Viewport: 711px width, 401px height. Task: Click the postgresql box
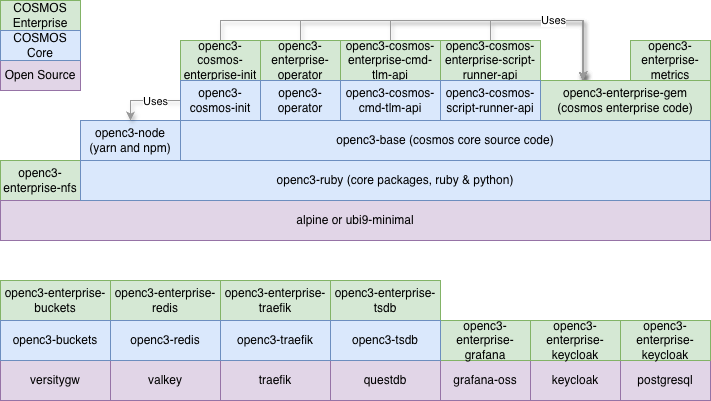tap(665, 380)
